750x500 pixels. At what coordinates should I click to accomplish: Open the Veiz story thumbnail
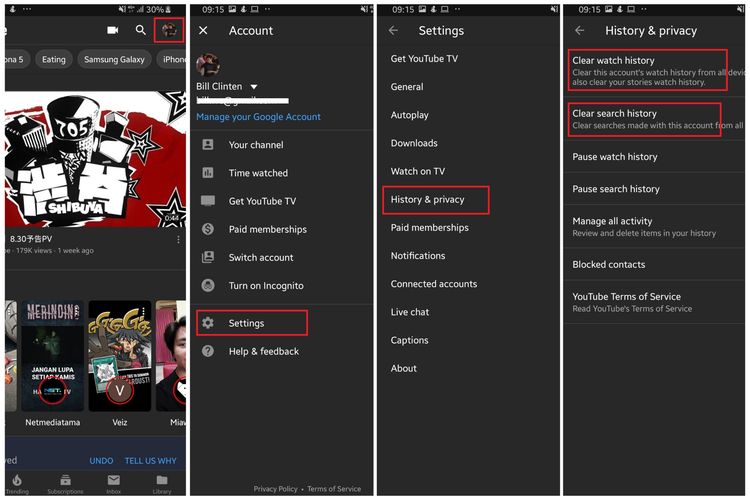[x=120, y=356]
